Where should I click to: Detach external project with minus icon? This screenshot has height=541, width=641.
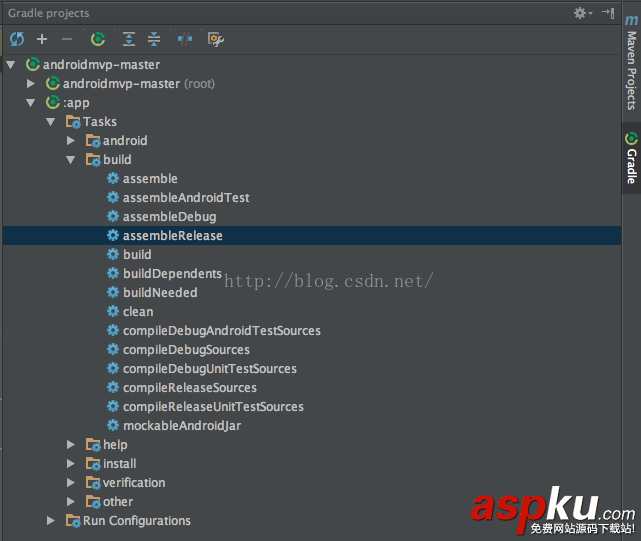67,39
